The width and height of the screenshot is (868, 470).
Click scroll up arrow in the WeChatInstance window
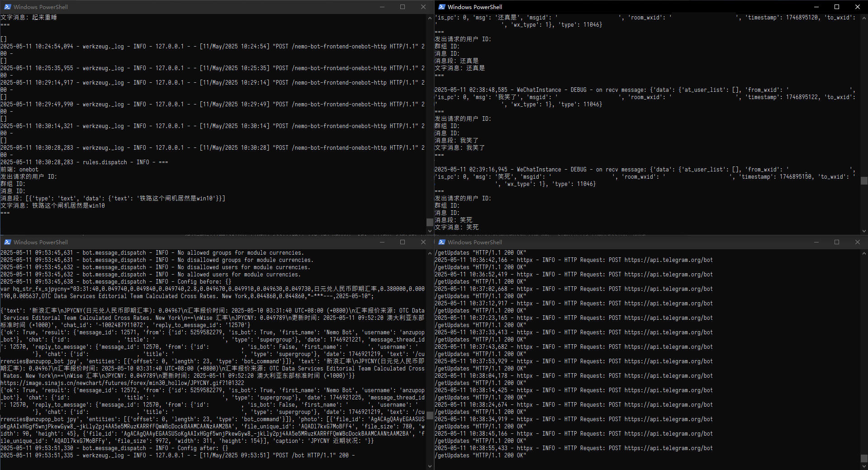pyautogui.click(x=864, y=18)
